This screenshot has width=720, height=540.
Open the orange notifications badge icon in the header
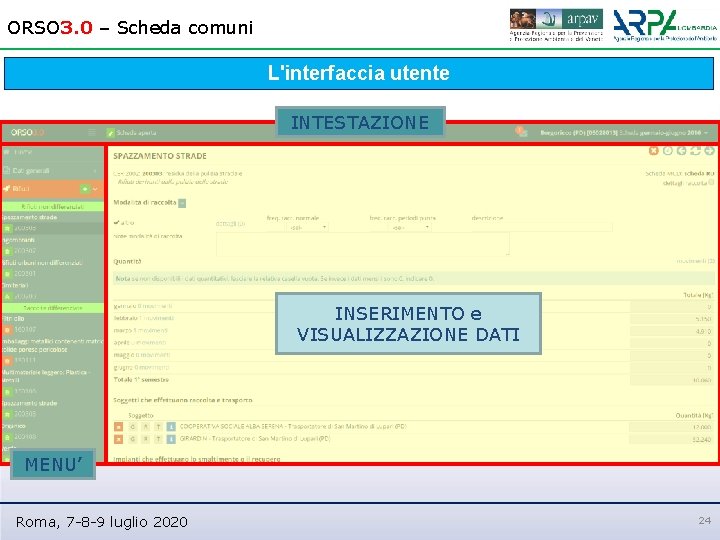coord(521,132)
